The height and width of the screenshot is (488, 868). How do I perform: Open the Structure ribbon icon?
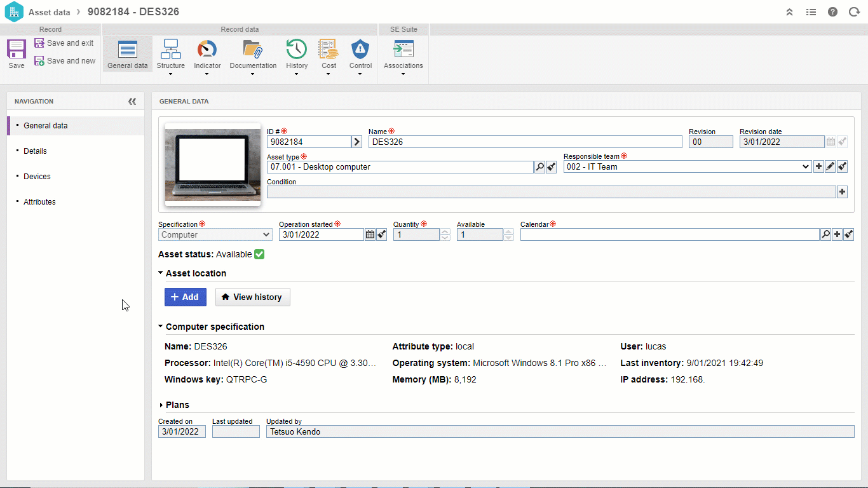[x=171, y=50]
